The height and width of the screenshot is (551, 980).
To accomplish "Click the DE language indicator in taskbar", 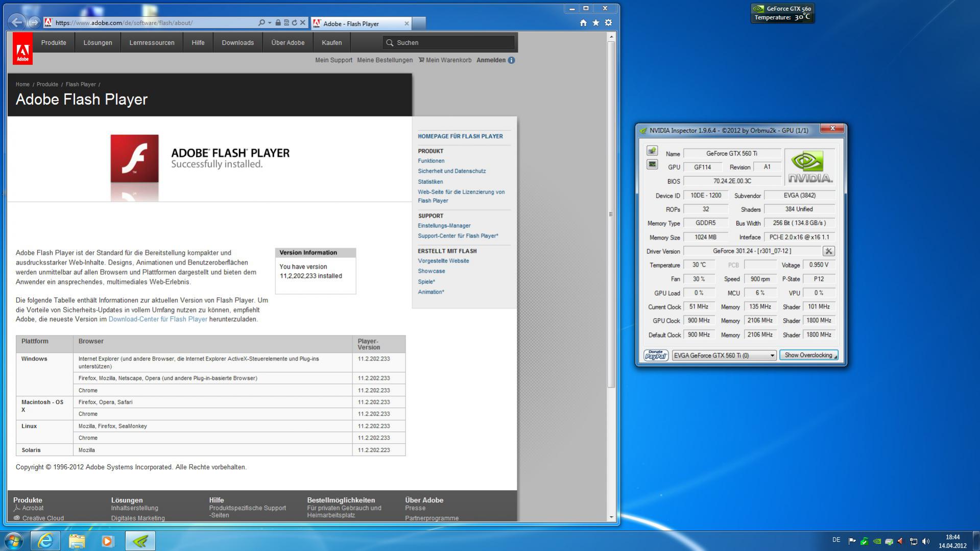I will click(836, 540).
